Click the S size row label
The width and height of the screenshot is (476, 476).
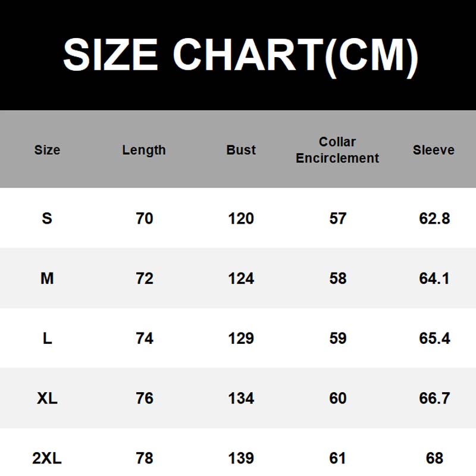click(x=47, y=218)
